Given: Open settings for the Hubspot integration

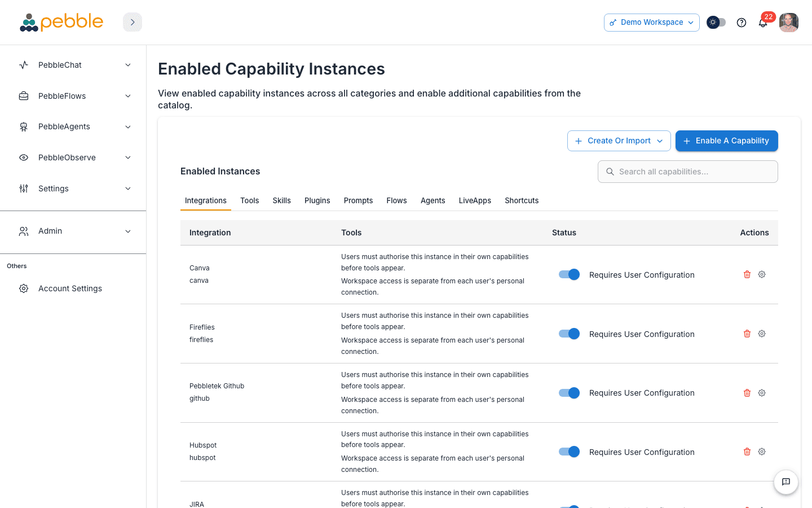Looking at the screenshot, I should coord(762,452).
